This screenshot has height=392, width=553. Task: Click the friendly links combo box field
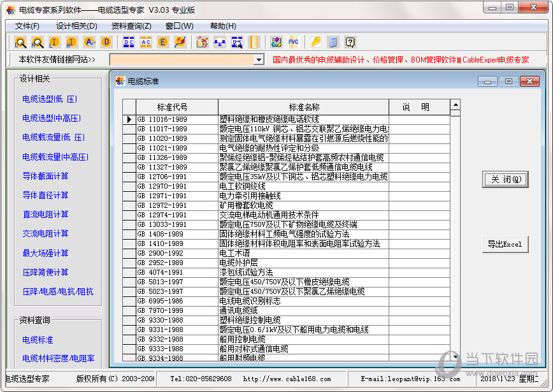(x=182, y=60)
